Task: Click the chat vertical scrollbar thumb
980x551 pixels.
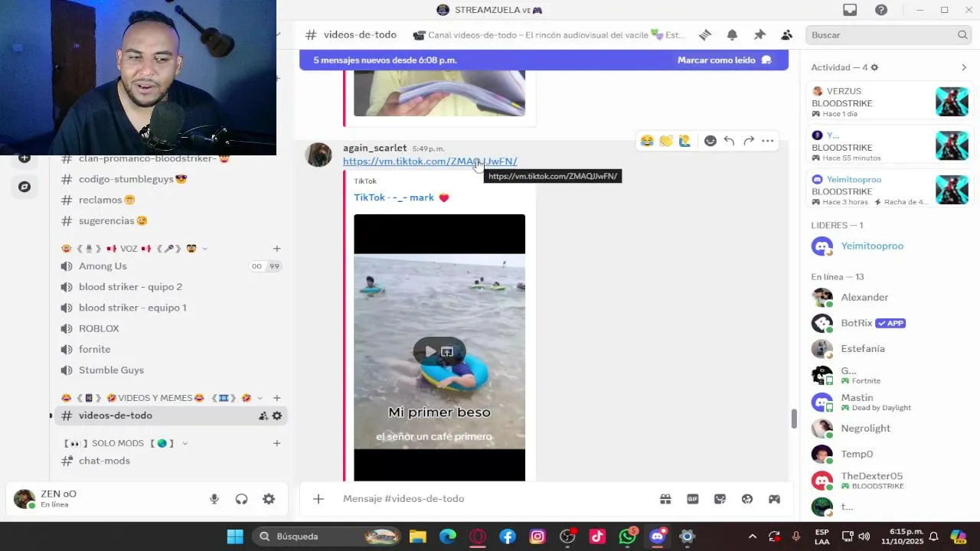Action: tap(794, 419)
